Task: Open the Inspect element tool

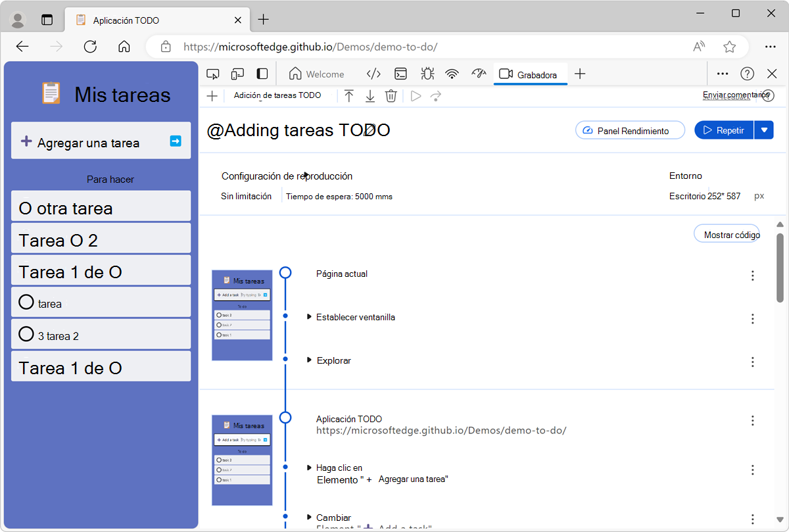Action: click(x=212, y=74)
